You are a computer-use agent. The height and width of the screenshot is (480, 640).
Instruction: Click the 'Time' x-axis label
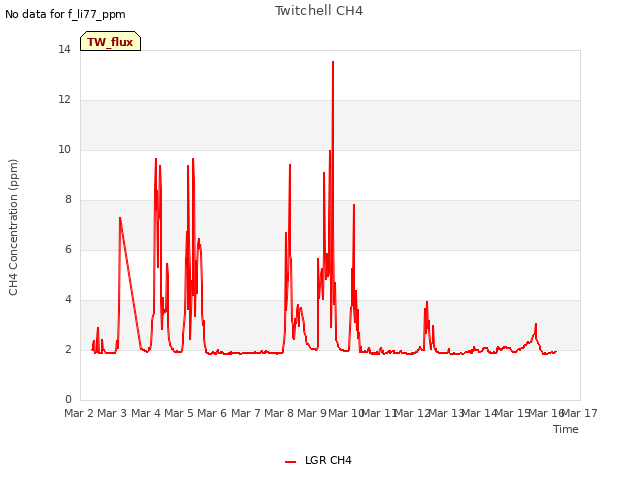point(566,429)
